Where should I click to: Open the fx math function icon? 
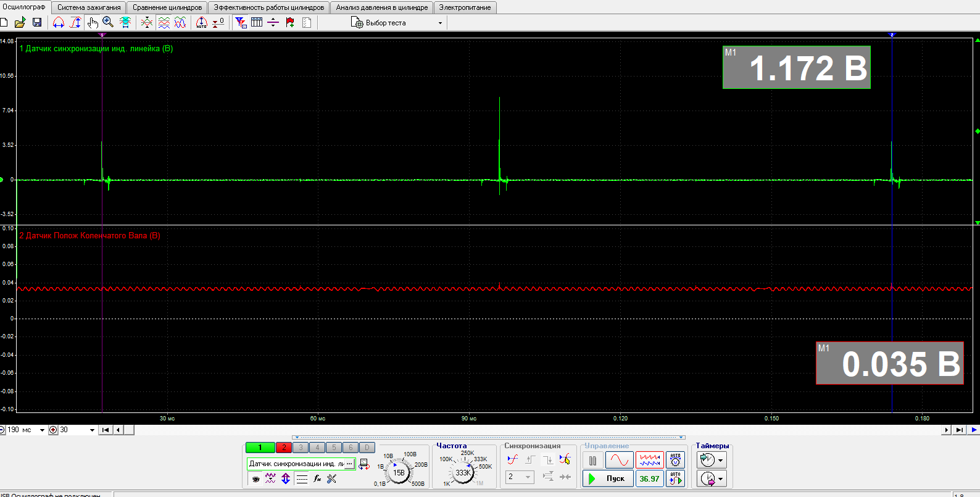(x=317, y=478)
